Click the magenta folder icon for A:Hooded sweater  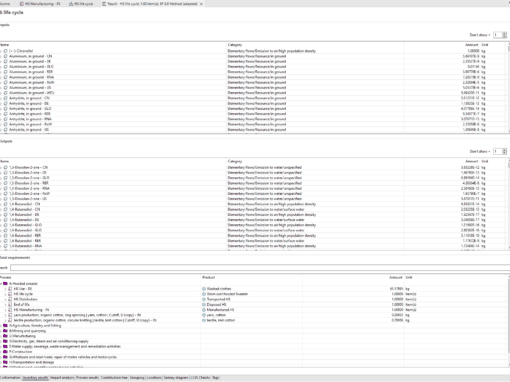[5, 284]
